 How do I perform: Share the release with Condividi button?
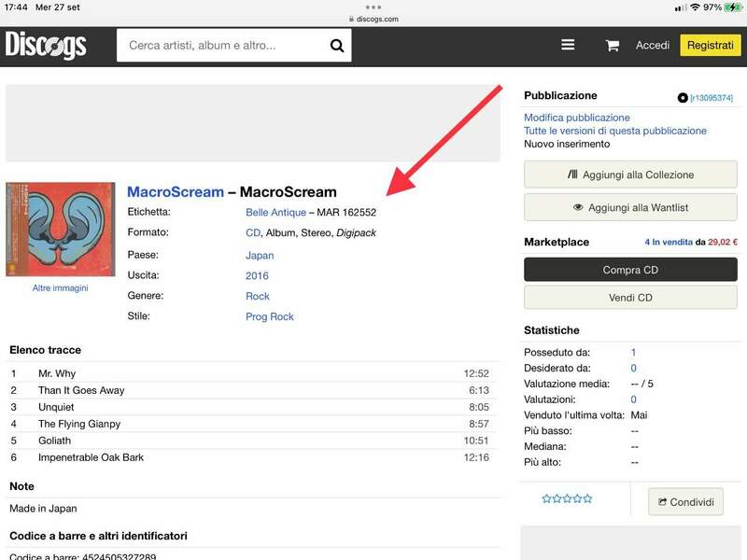(x=685, y=502)
